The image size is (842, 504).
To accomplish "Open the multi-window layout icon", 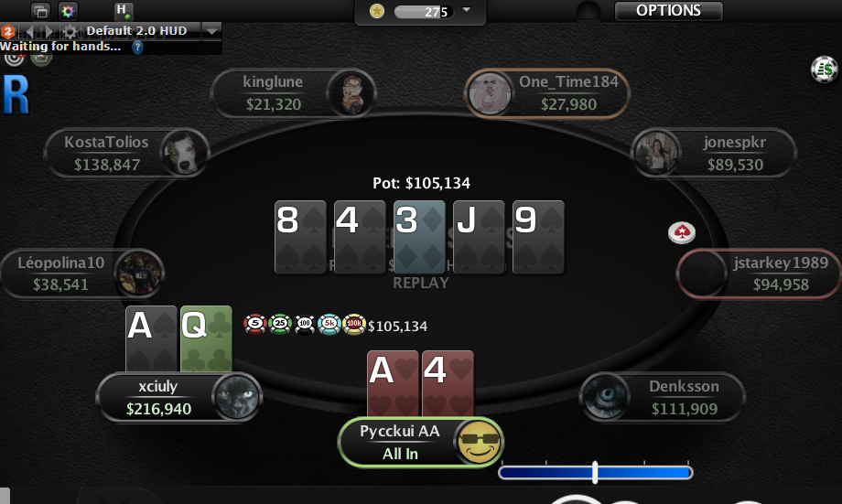I will pyautogui.click(x=40, y=11).
